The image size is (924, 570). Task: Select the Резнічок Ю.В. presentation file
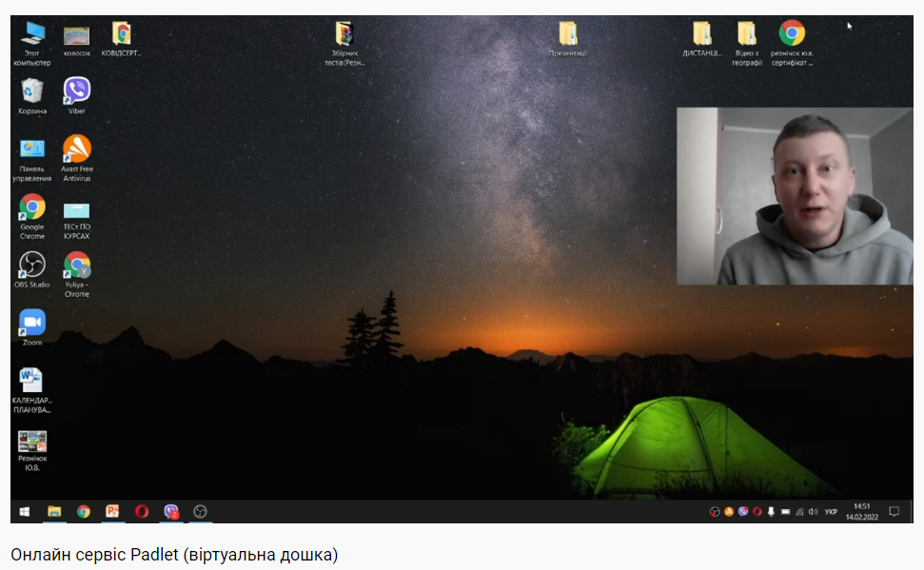[31, 450]
